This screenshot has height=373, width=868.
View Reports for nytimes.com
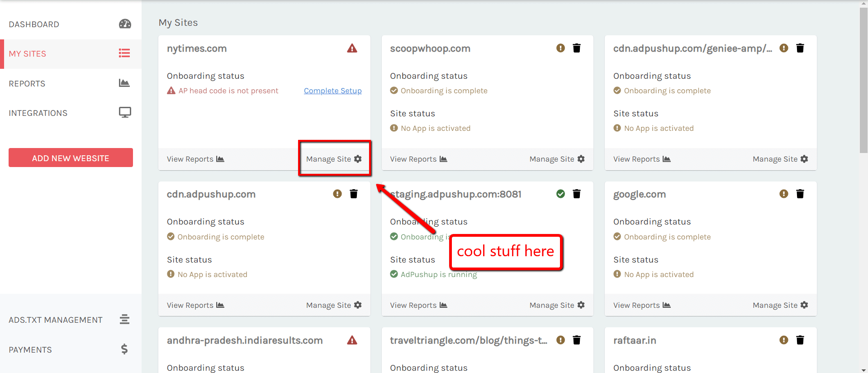[195, 159]
